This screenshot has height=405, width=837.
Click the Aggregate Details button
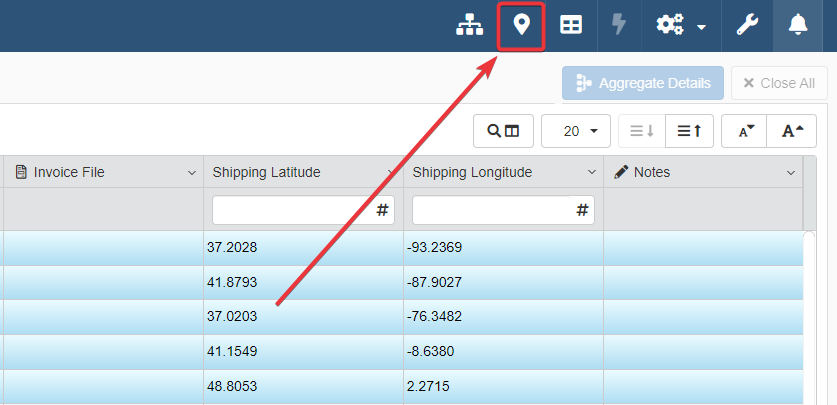643,83
